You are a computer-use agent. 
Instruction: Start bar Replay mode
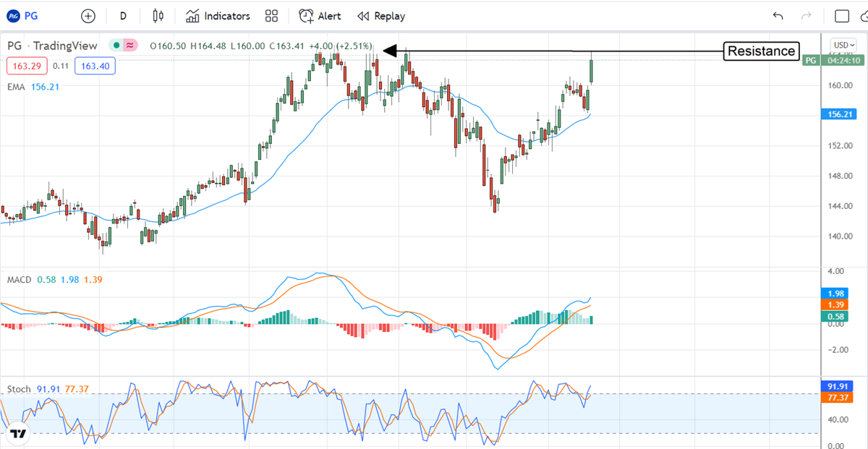tap(381, 16)
